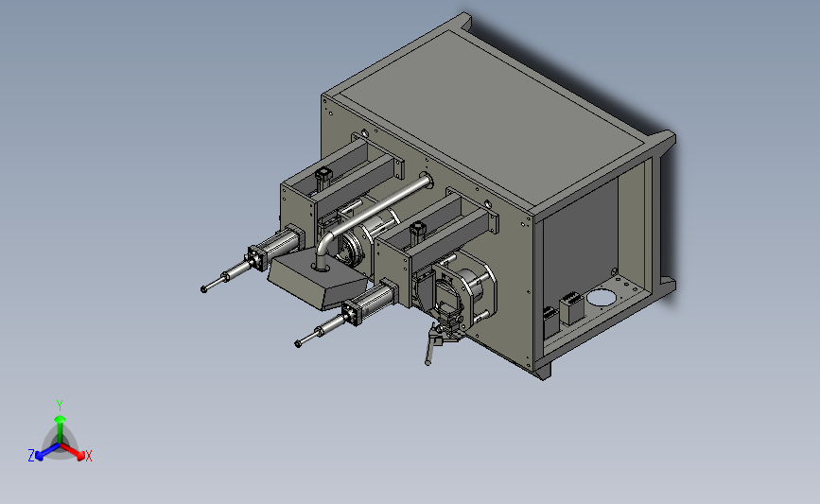
Task: Select the lower pneumatic cylinder body
Action: pos(370,304)
